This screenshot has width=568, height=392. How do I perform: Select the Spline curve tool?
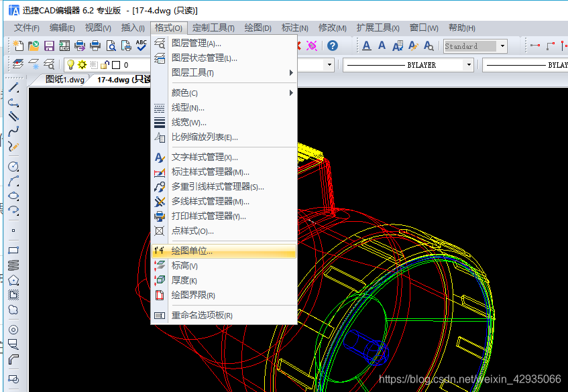(13, 131)
